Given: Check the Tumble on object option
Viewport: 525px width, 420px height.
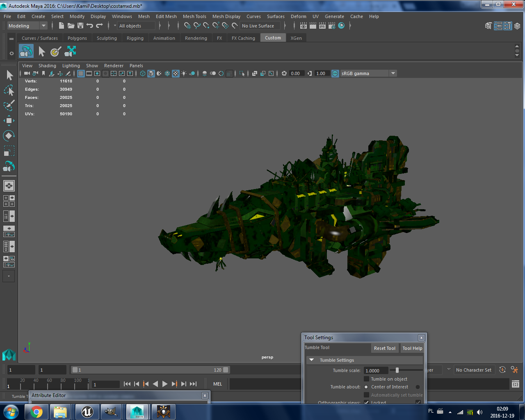Looking at the screenshot, I should (x=366, y=379).
